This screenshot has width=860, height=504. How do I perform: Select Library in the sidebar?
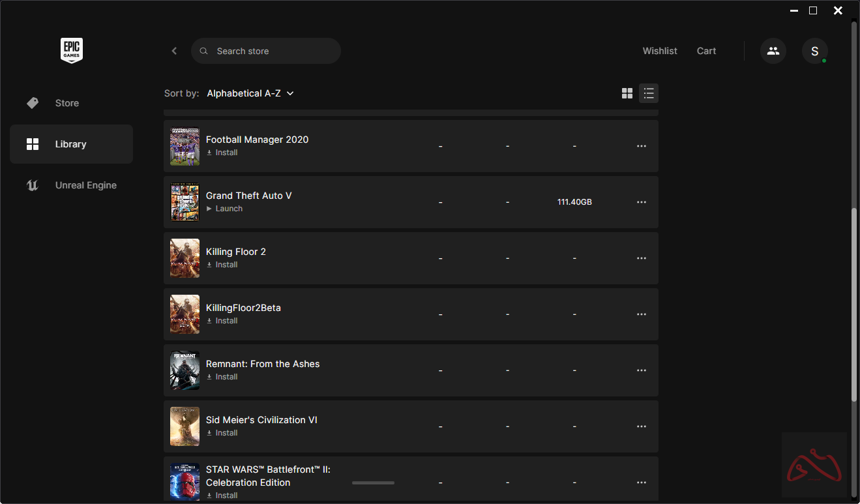click(x=70, y=144)
